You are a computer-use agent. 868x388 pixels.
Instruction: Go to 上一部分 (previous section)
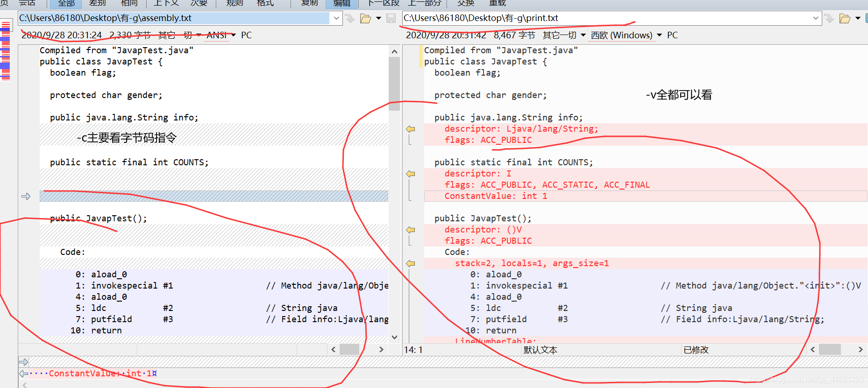[424, 3]
